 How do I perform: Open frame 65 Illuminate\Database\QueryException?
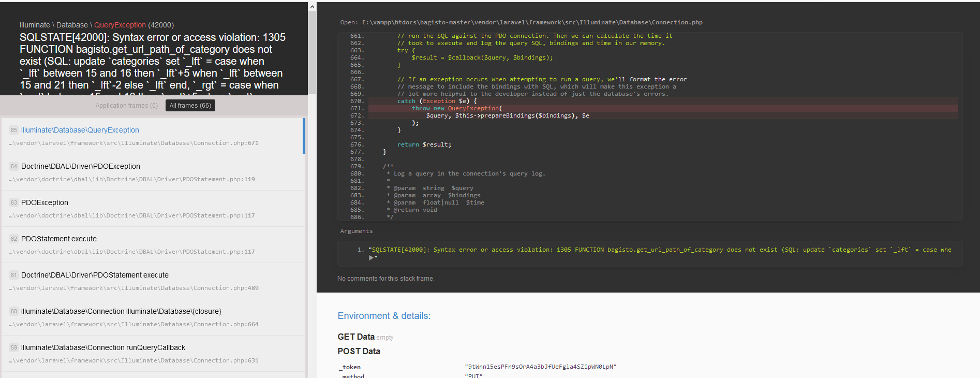(153, 136)
